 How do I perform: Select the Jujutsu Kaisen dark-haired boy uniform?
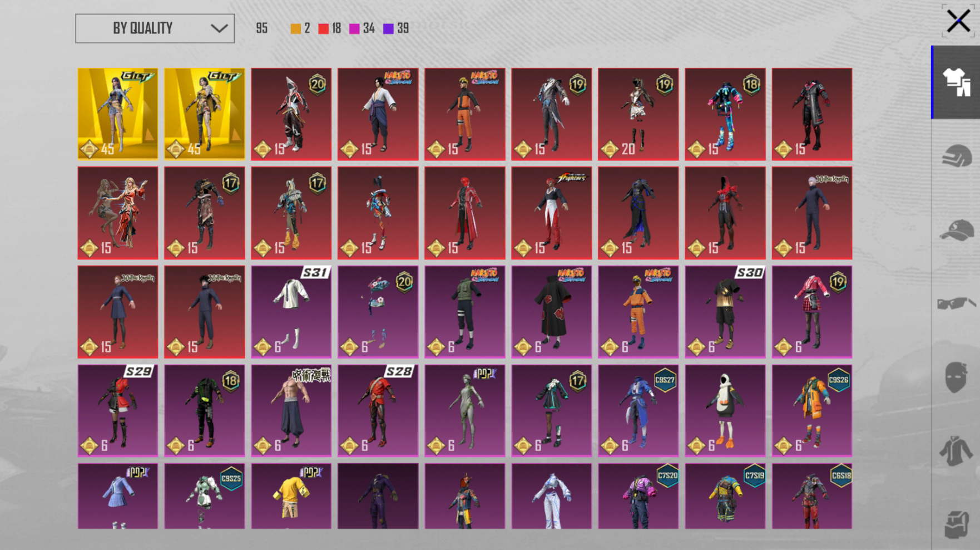205,312
